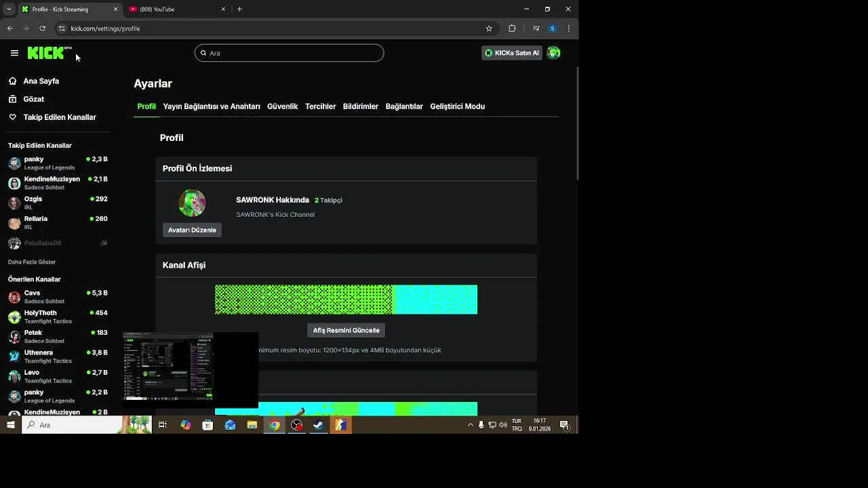Focus the Ara search field on Kick
The width and height of the screenshot is (868, 488).
290,53
